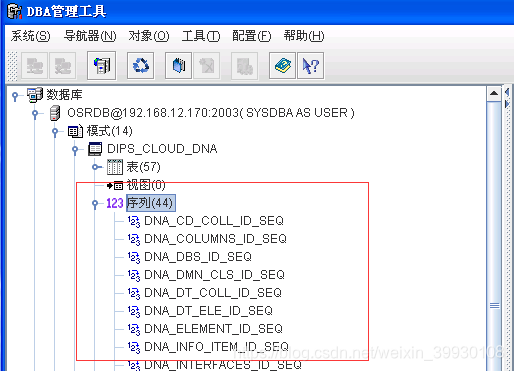This screenshot has width=514, height=371.
Task: Select sequence DNA_INFO_ITEM_ID_SEQ
Action: (216, 347)
